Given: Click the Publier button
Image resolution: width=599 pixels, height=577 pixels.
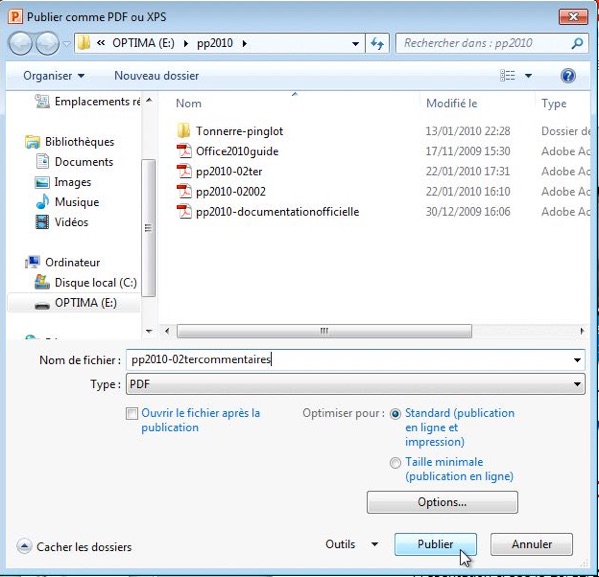Looking at the screenshot, I should click(x=435, y=544).
